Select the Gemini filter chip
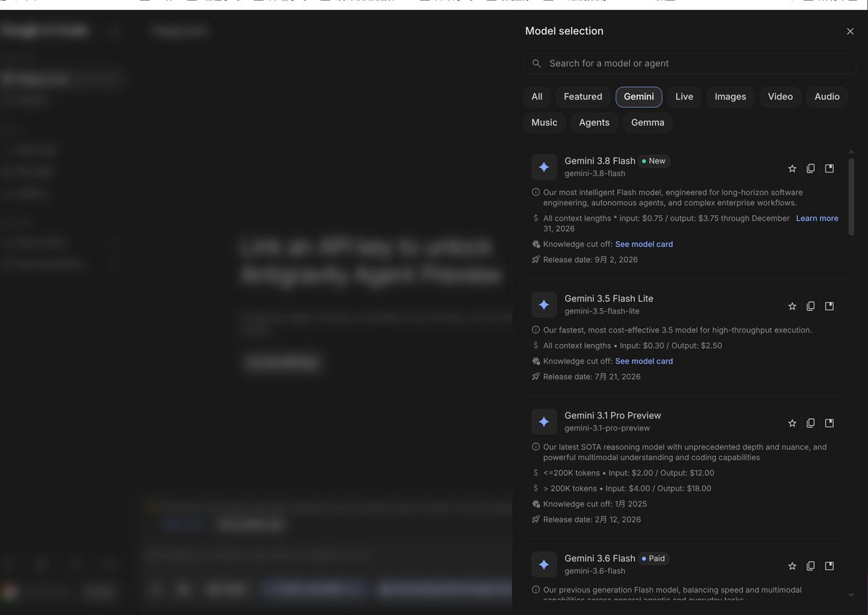868x615 pixels. (x=639, y=96)
